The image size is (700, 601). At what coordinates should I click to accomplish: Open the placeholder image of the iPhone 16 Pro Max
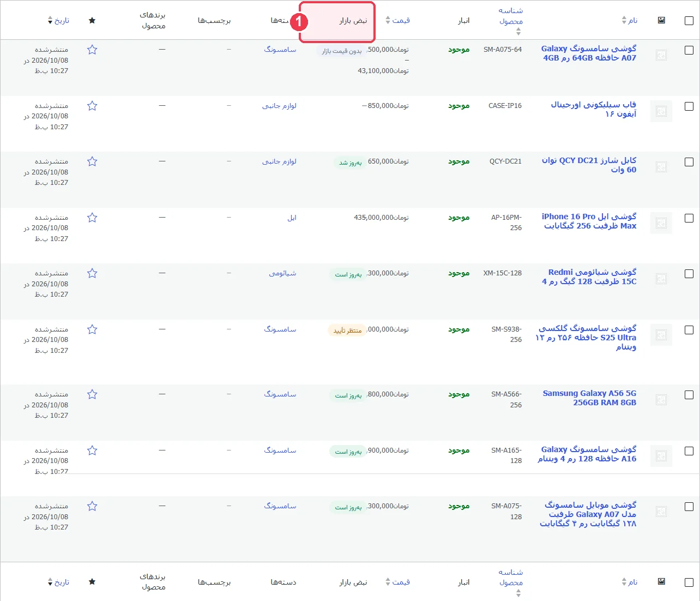point(661,223)
